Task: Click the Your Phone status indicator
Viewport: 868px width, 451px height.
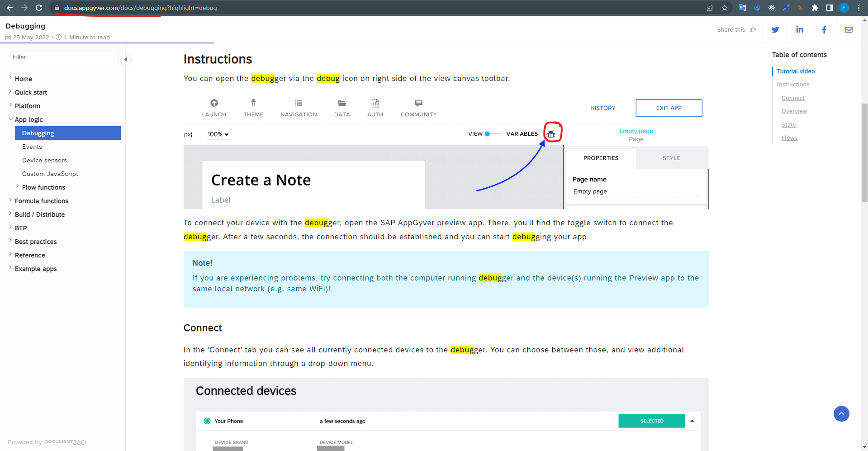Action: point(207,421)
